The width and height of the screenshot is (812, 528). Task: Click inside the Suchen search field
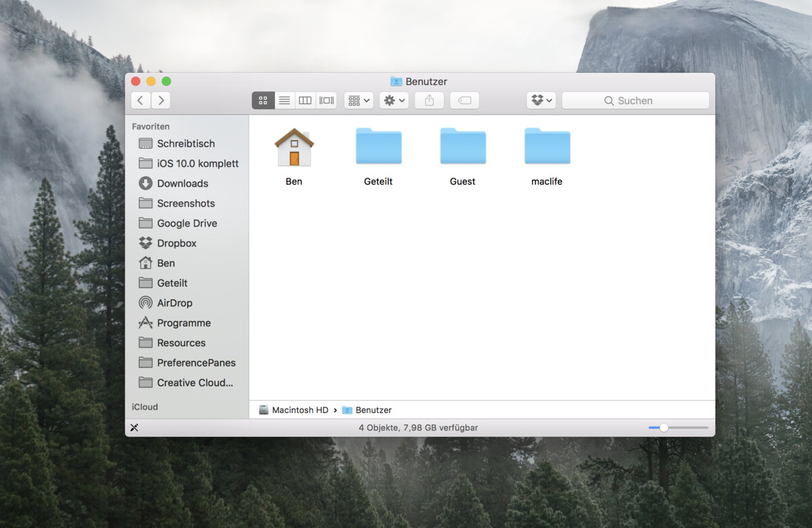(x=634, y=100)
